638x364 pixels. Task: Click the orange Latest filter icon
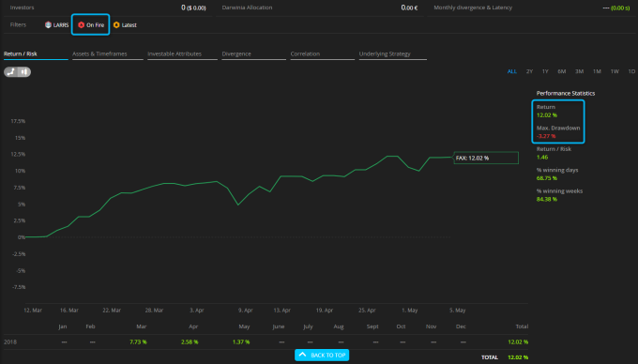tap(116, 24)
